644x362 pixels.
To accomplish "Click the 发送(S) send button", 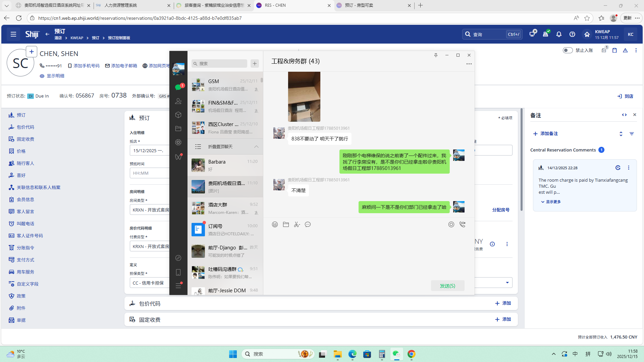I will pos(447,286).
